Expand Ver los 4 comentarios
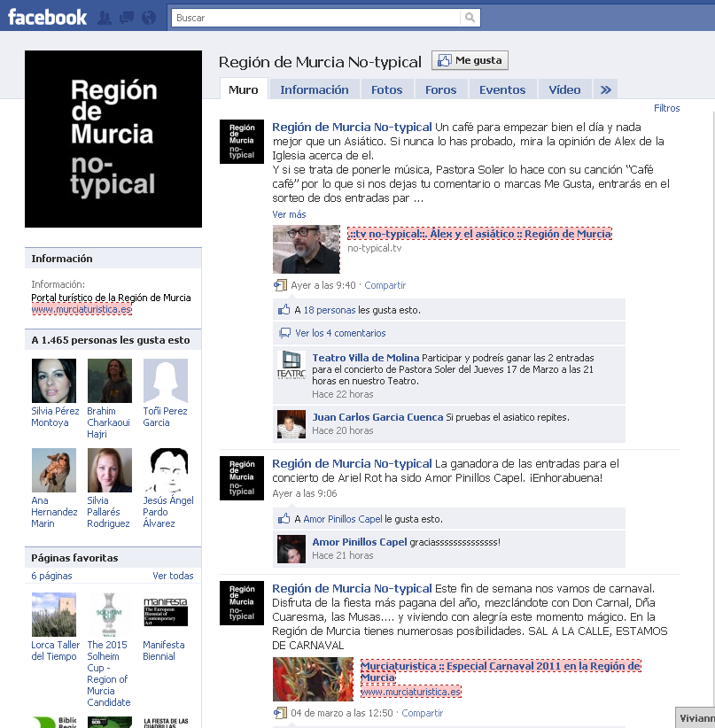The image size is (715, 728). point(340,333)
